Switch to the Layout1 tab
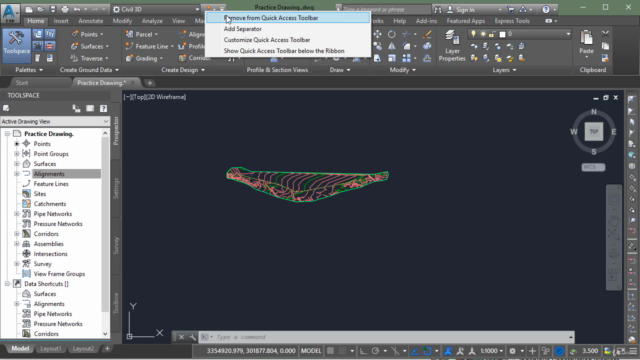640x360 pixels. coord(51,349)
